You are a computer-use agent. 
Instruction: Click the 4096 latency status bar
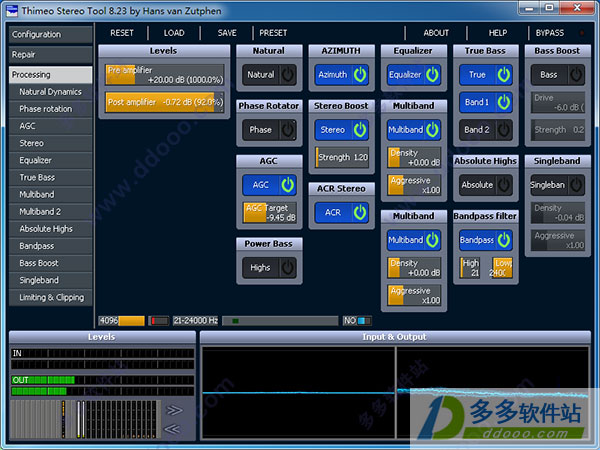pyautogui.click(x=122, y=321)
